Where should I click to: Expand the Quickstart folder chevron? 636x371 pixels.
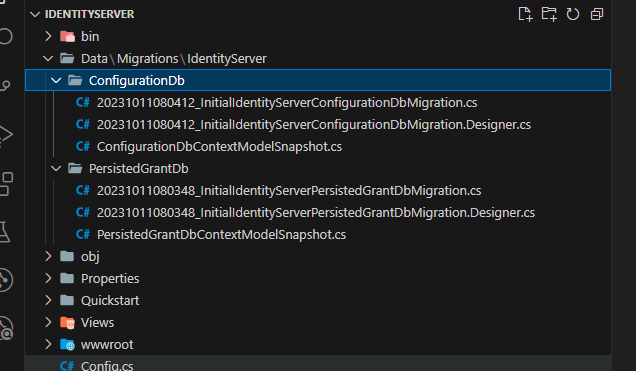pyautogui.click(x=48, y=300)
